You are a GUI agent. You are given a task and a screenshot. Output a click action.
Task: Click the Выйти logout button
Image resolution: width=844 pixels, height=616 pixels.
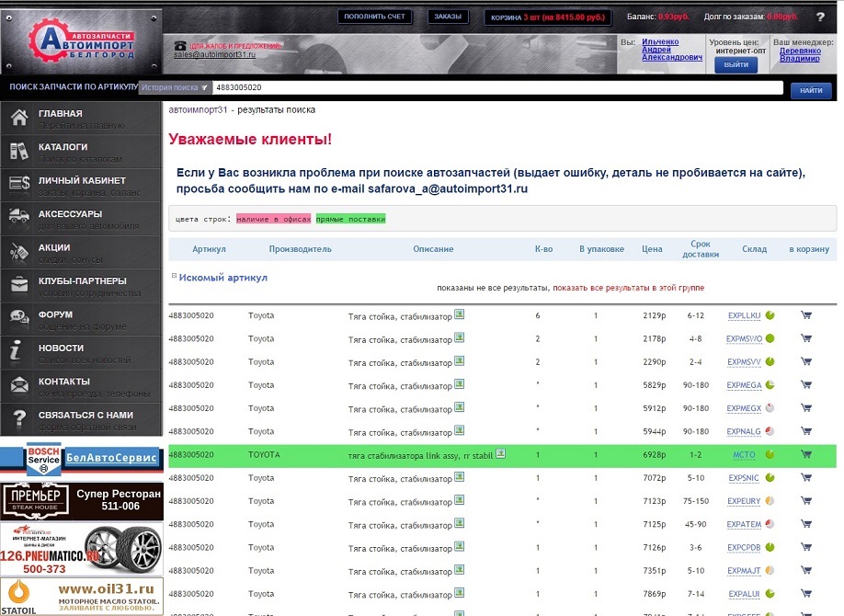[736, 65]
